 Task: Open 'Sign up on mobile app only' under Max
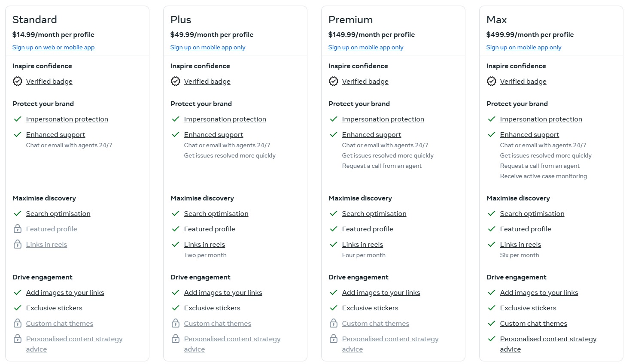click(524, 47)
